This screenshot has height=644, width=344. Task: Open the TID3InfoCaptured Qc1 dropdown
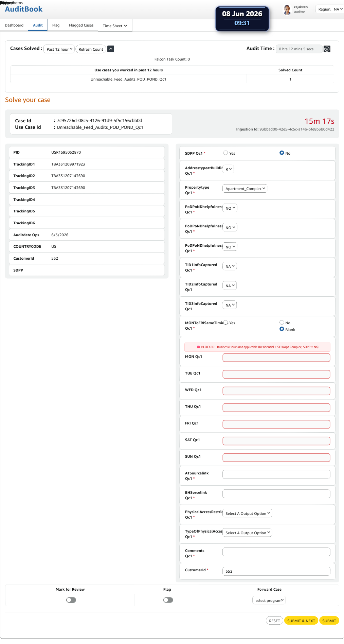pyautogui.click(x=230, y=305)
